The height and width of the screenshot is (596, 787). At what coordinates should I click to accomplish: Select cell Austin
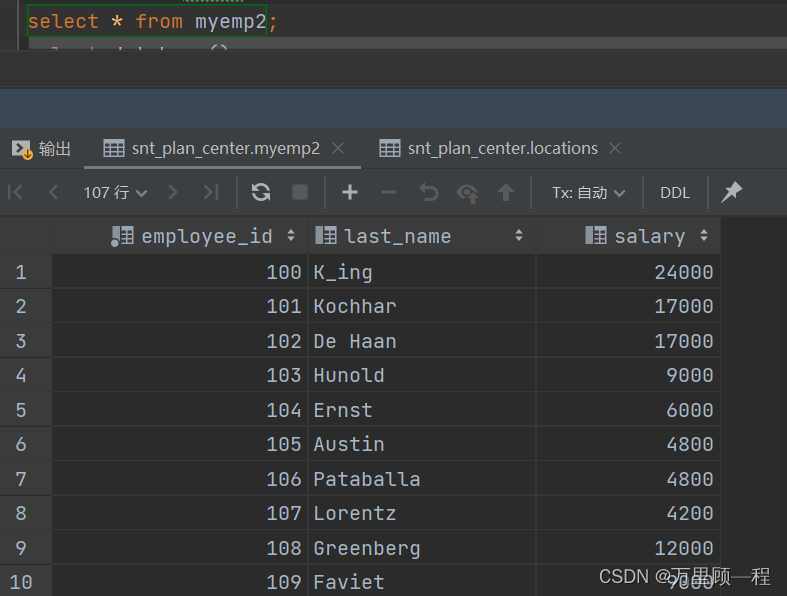point(422,444)
